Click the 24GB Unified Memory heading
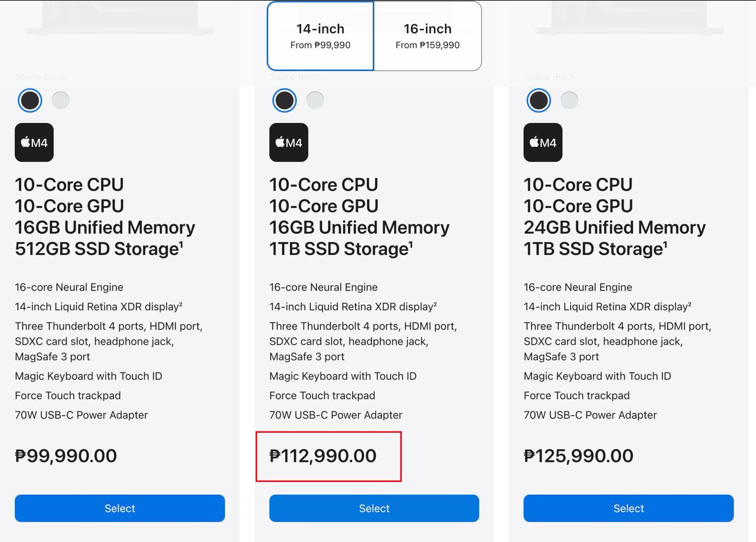Image resolution: width=756 pixels, height=542 pixels. click(x=615, y=227)
